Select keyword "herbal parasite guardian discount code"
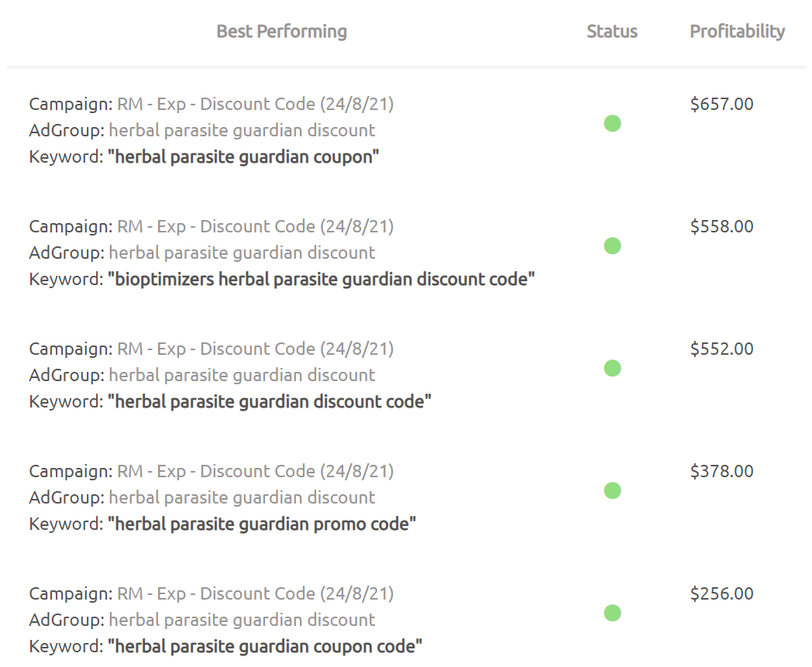812x667 pixels. [269, 402]
